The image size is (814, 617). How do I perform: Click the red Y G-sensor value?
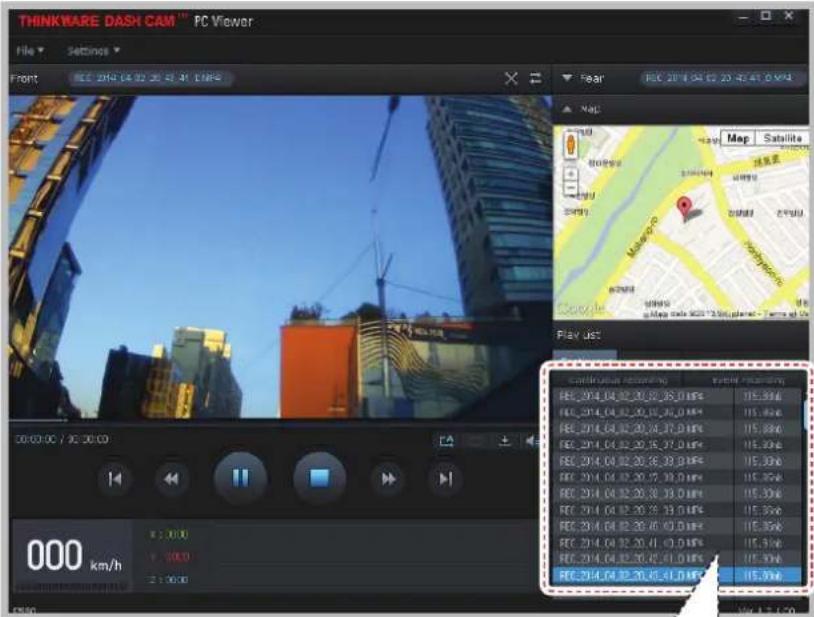point(169,557)
